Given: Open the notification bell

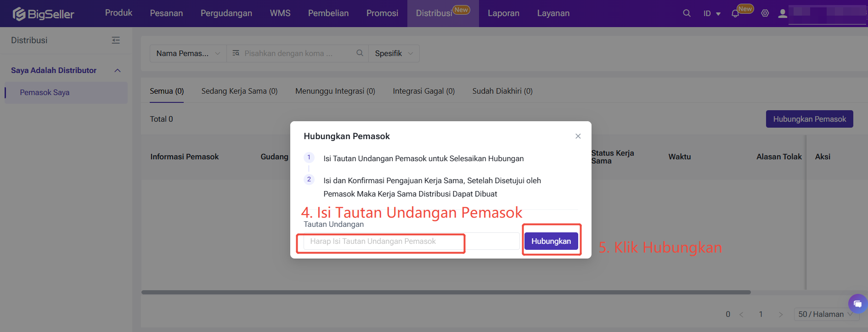Looking at the screenshot, I should pos(735,13).
